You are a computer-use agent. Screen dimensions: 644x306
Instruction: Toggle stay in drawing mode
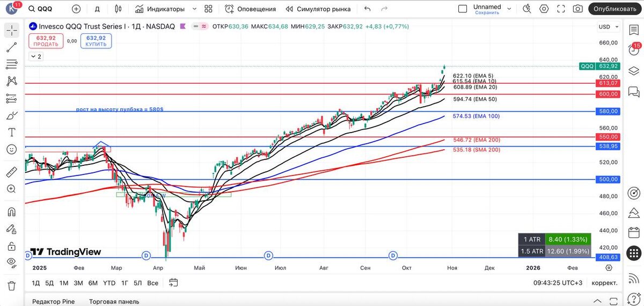[x=11, y=229]
